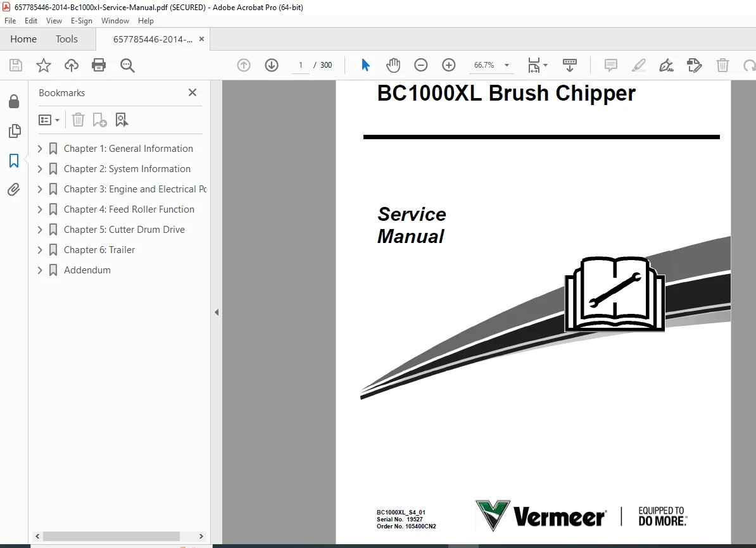Click the bookmarks horizontal scrollbar thumb

pyautogui.click(x=111, y=536)
